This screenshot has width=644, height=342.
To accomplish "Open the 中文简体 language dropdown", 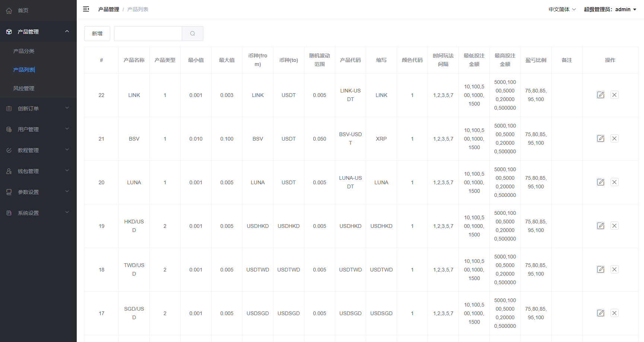I will tap(562, 9).
